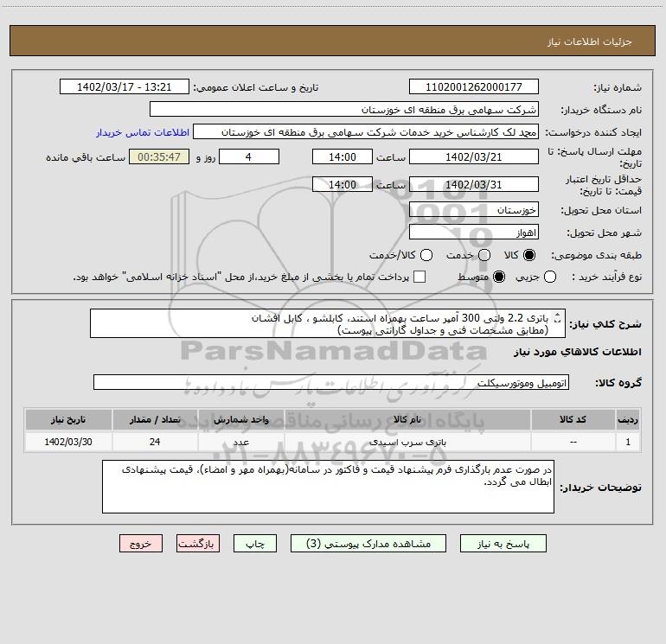
Task: Click the announcement date field 1402/03/17 - 13:21
Action: pyautogui.click(x=124, y=86)
